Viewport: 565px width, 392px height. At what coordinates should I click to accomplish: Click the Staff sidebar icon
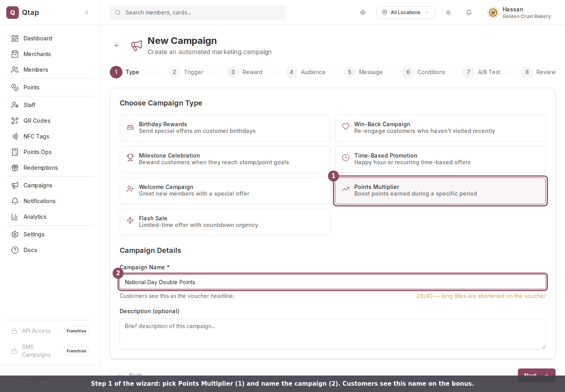[x=15, y=105]
